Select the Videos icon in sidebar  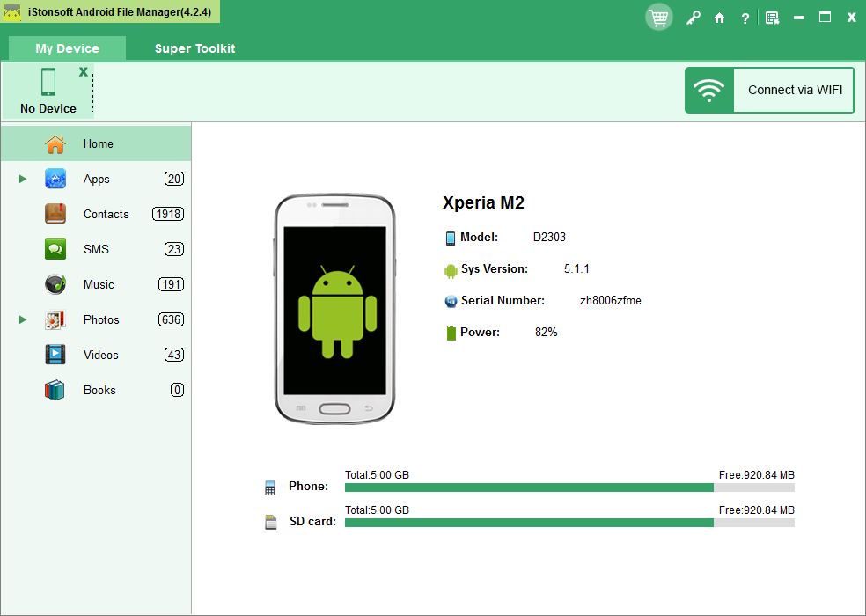(55, 355)
